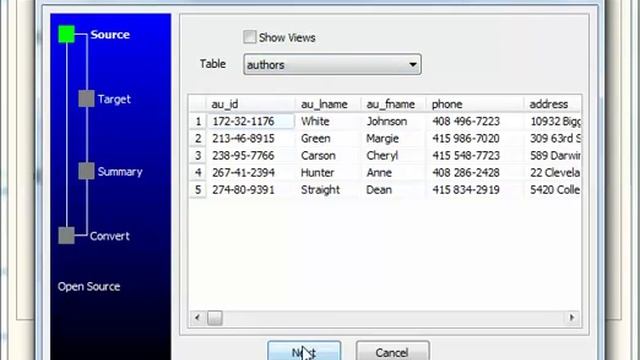This screenshot has height=360, width=640.
Task: Click the first name cell Johnson
Action: pyautogui.click(x=393, y=121)
